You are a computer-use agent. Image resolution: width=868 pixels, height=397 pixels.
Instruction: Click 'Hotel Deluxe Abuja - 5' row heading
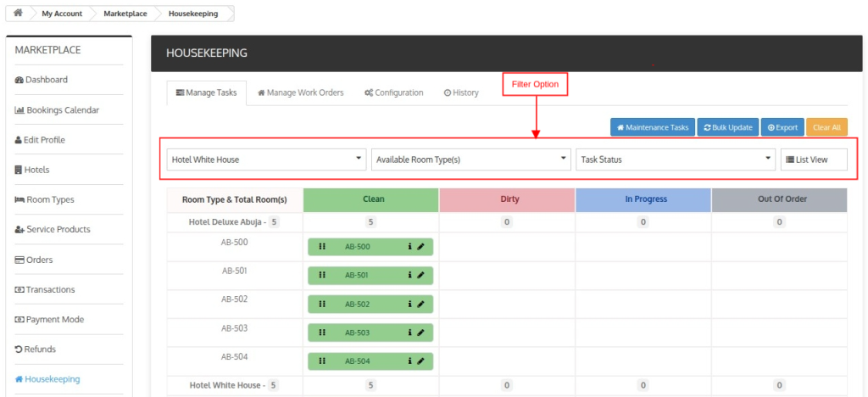234,222
